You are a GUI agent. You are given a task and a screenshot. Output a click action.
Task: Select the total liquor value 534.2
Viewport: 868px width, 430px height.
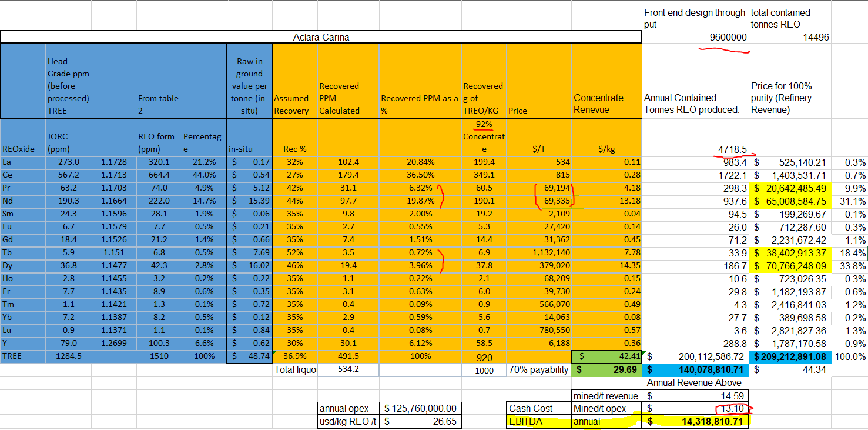point(348,369)
